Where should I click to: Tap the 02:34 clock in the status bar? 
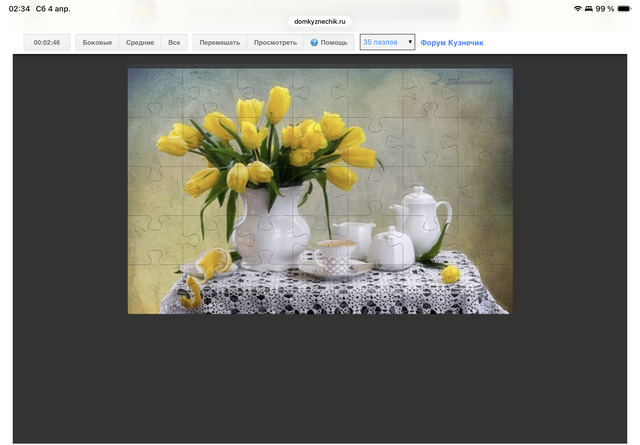click(x=19, y=8)
